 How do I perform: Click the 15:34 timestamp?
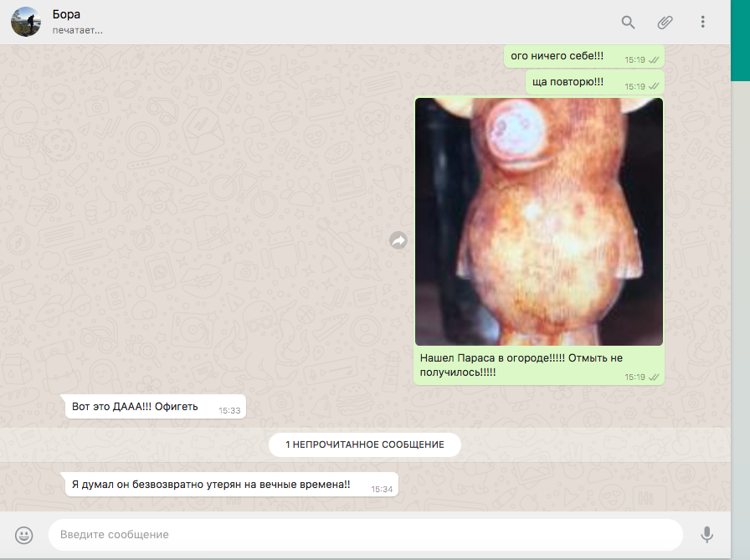click(x=382, y=489)
